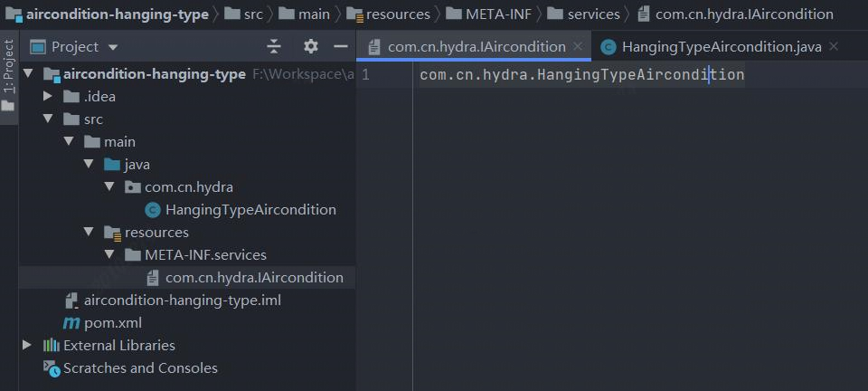The image size is (868, 391).
Task: Close the com.cn.hydra.IAircondition tab
Action: pos(578,46)
